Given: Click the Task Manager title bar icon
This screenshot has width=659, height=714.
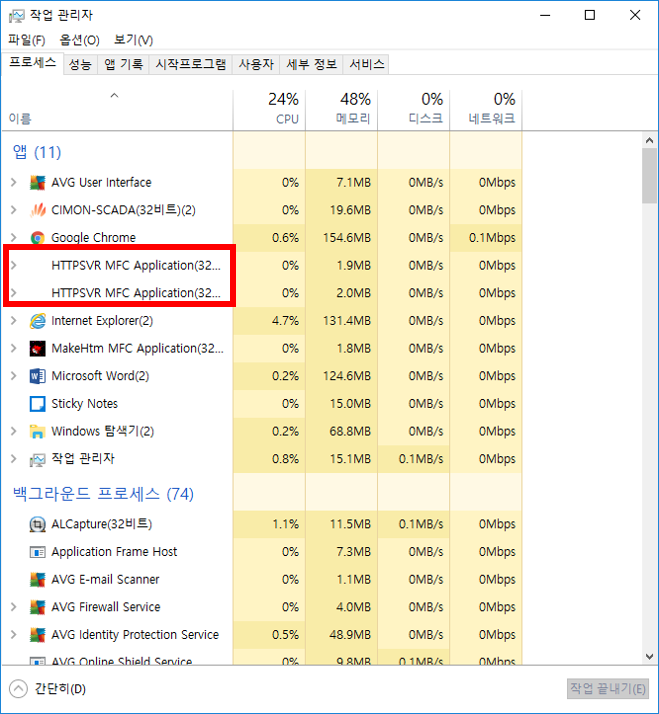Looking at the screenshot, I should click(16, 16).
